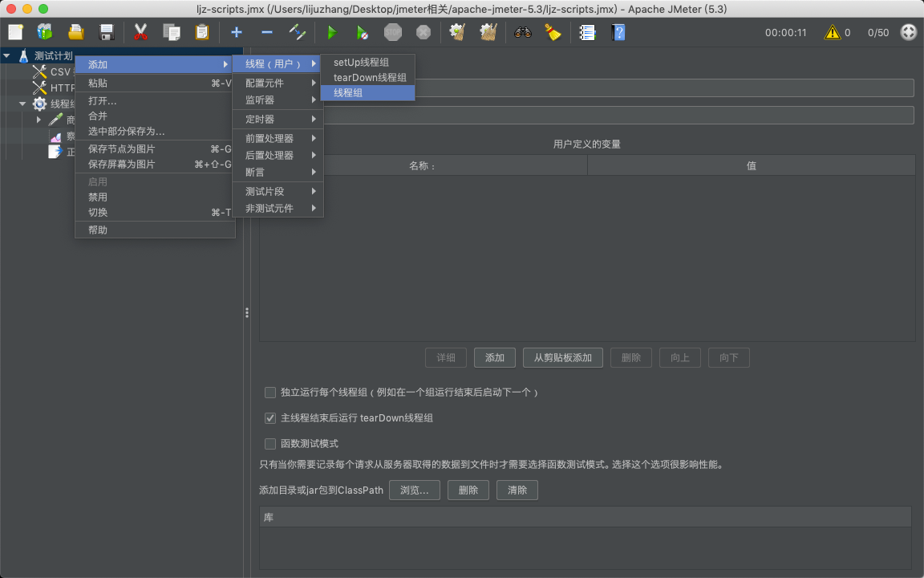Screen dimensions: 924x578
Task: Open the 配置元件 submenu
Action: 278,83
